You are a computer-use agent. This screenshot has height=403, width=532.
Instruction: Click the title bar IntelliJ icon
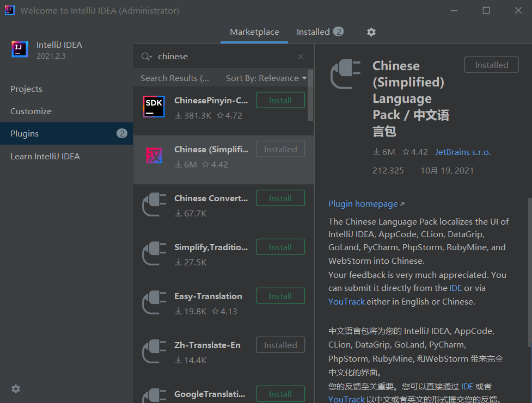(9, 10)
